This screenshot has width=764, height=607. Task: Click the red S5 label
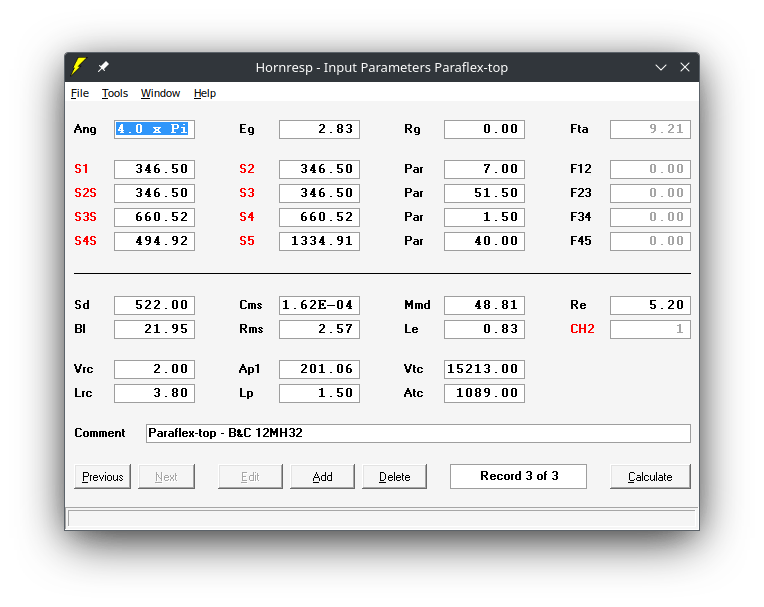[x=247, y=241]
